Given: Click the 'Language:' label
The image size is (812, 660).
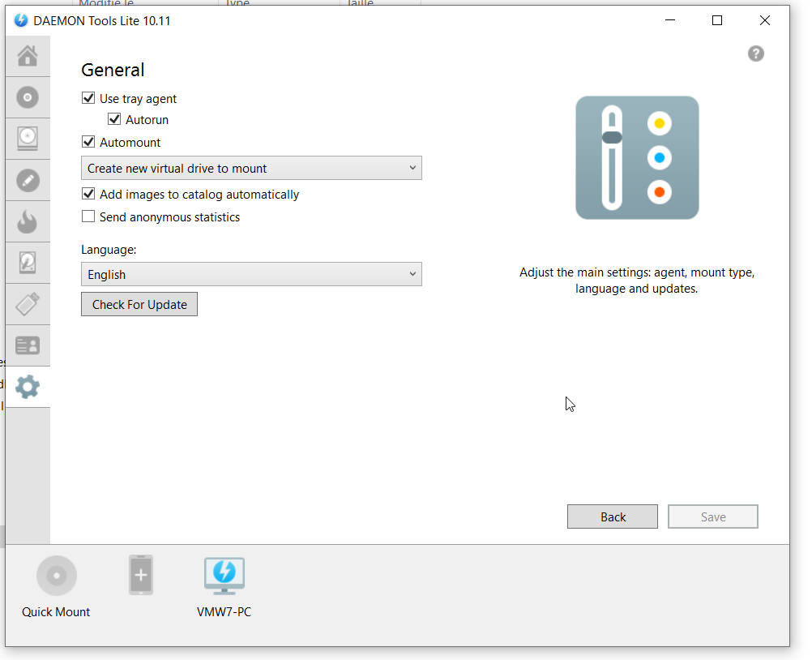Looking at the screenshot, I should [109, 250].
